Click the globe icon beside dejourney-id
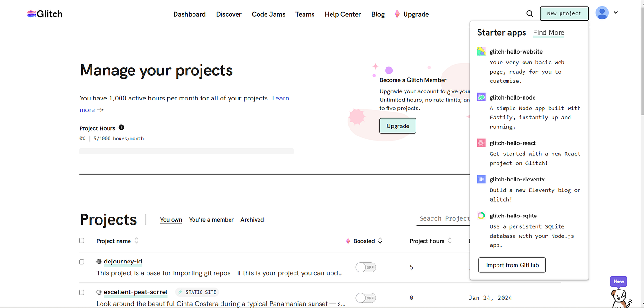 [99, 261]
